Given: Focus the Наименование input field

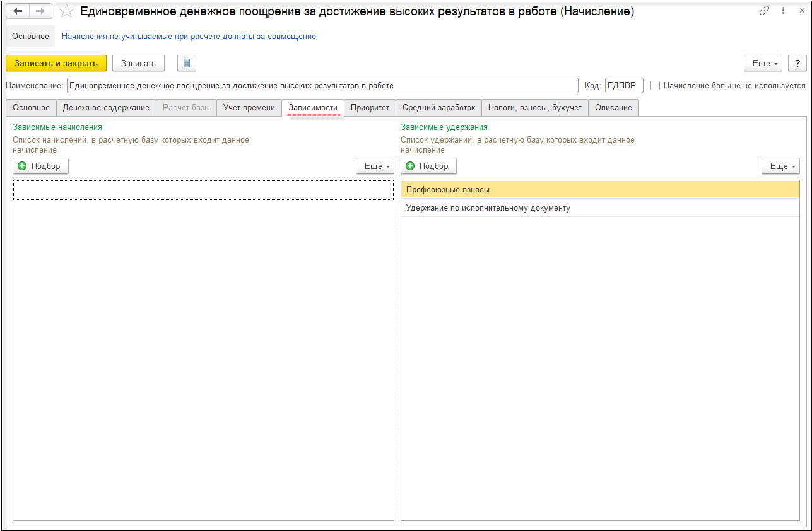Looking at the screenshot, I should [x=322, y=85].
